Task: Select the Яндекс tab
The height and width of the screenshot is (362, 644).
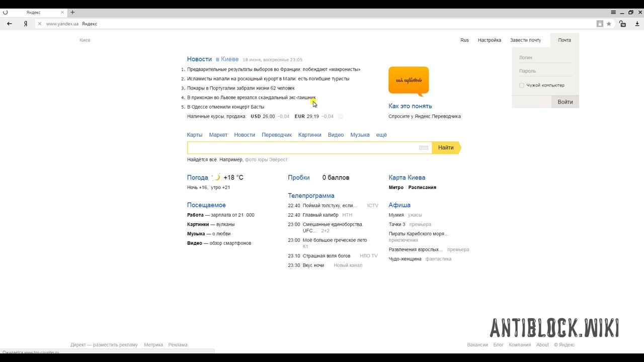Action: 34,12
